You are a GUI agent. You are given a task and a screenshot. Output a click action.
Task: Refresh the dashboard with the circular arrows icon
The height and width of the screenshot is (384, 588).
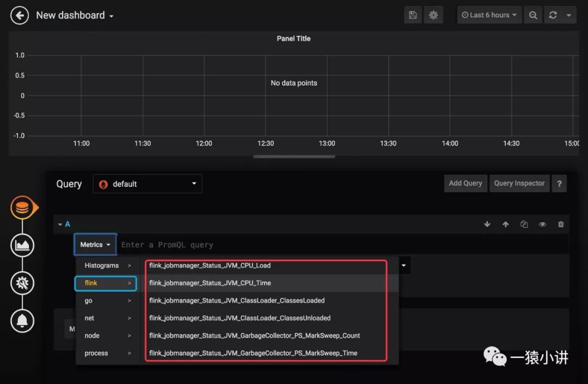click(x=553, y=15)
